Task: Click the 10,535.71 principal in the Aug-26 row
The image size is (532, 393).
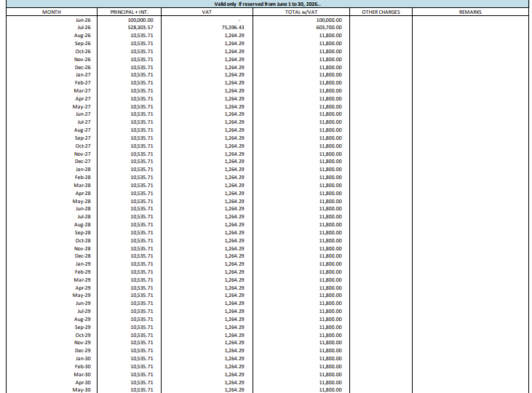Action: coord(142,35)
